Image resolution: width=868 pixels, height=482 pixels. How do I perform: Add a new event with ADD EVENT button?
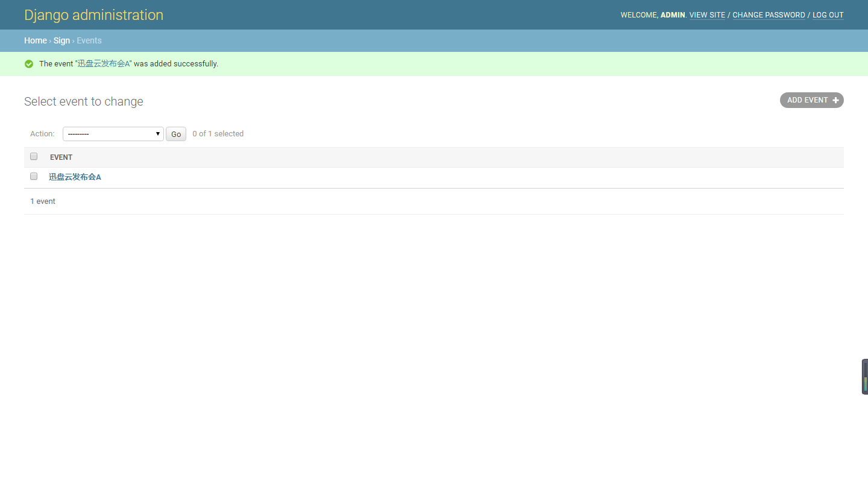[x=812, y=100]
